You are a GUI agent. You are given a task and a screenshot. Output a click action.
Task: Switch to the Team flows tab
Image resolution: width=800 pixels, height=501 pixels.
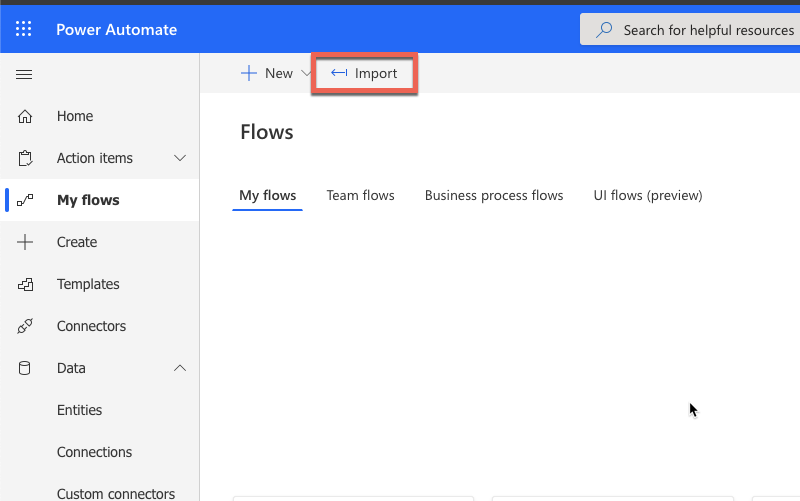(360, 195)
